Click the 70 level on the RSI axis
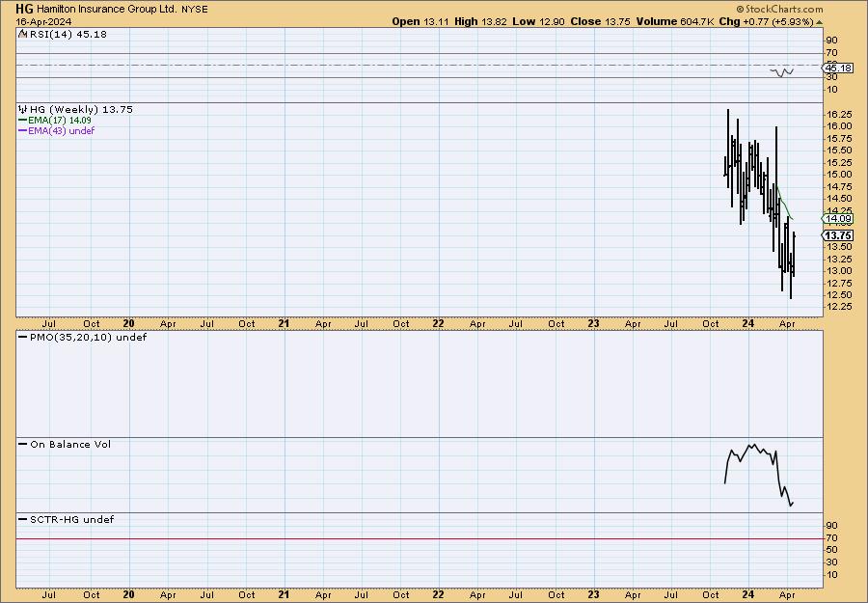The image size is (868, 603). 832,53
